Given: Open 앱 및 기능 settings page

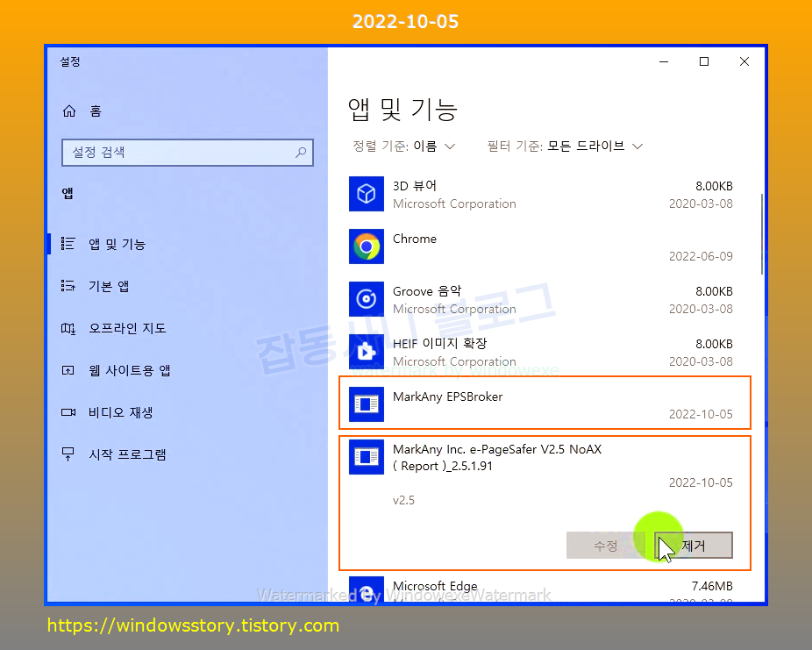Looking at the screenshot, I should [x=117, y=244].
